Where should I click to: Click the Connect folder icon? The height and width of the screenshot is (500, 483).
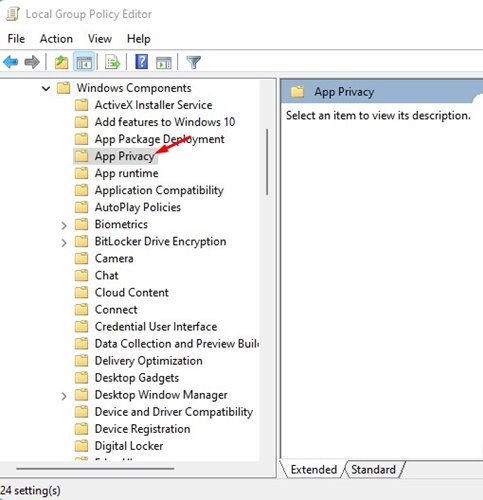click(81, 310)
